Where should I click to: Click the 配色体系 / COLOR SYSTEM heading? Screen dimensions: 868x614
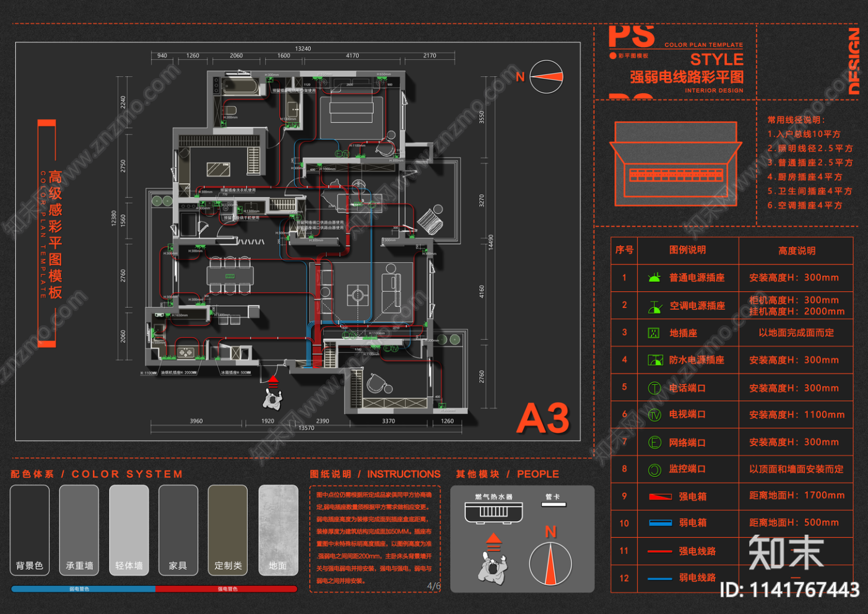coord(97,474)
